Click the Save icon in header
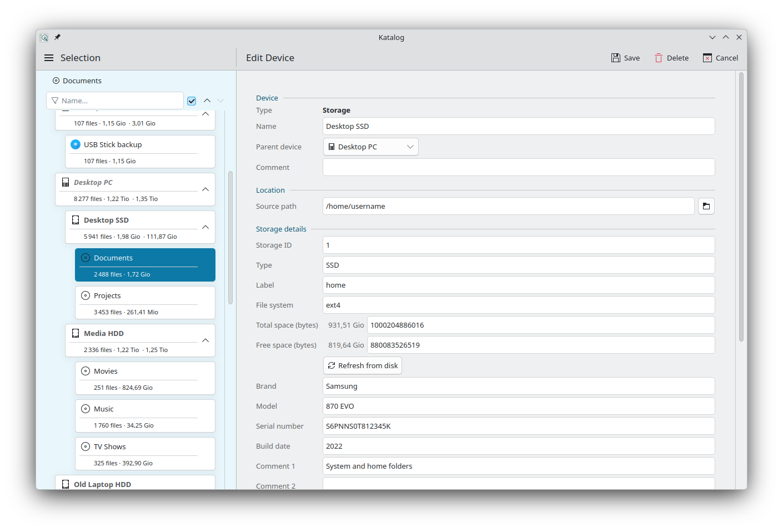Screen dimensions: 783x532 [616, 58]
